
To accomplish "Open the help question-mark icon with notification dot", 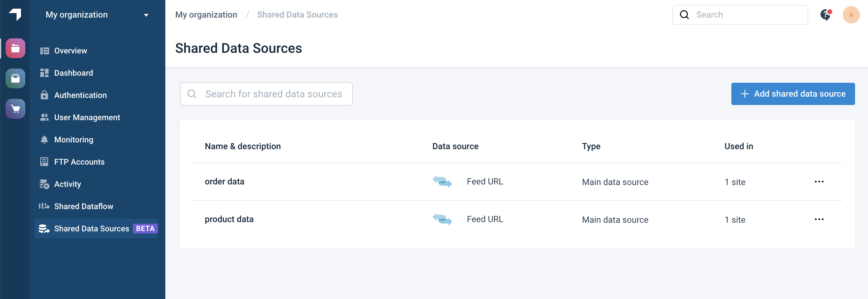I will 825,15.
